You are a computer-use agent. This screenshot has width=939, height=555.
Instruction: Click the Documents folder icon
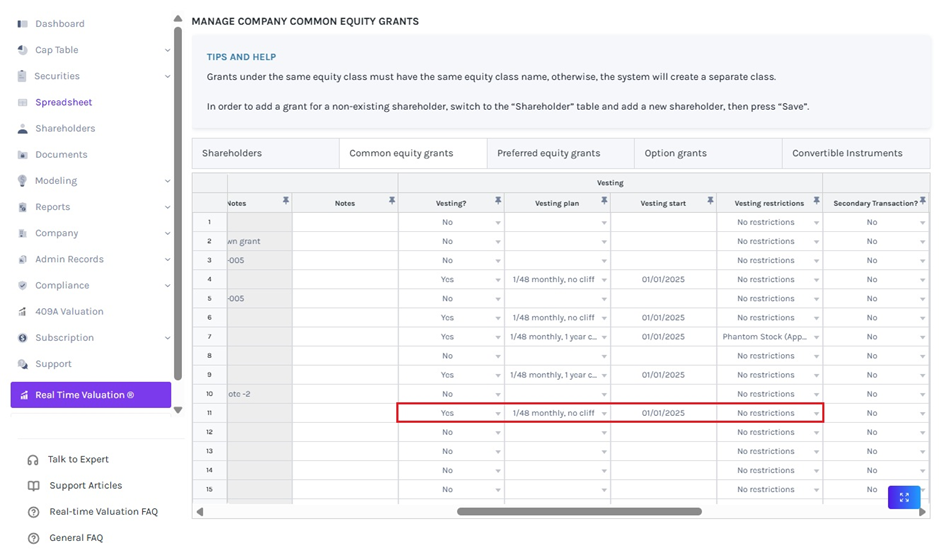22,155
